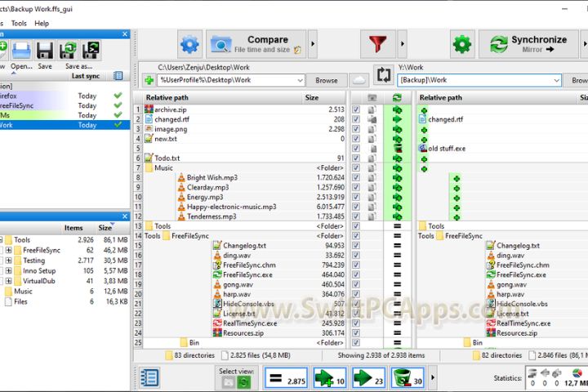
Task: Click the Compare button
Action: coord(256,44)
